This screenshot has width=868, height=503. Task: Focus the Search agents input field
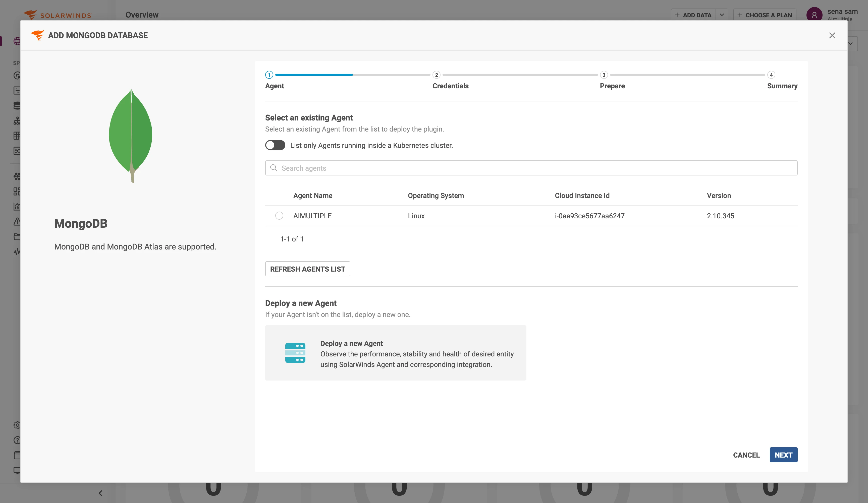coord(531,168)
